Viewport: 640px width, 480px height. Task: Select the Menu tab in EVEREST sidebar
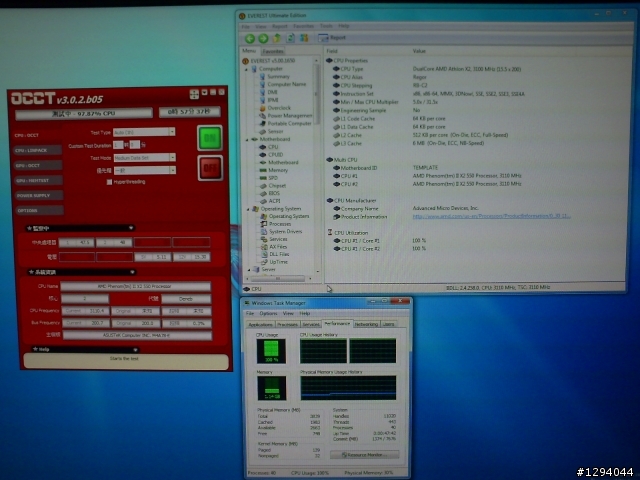pyautogui.click(x=249, y=51)
